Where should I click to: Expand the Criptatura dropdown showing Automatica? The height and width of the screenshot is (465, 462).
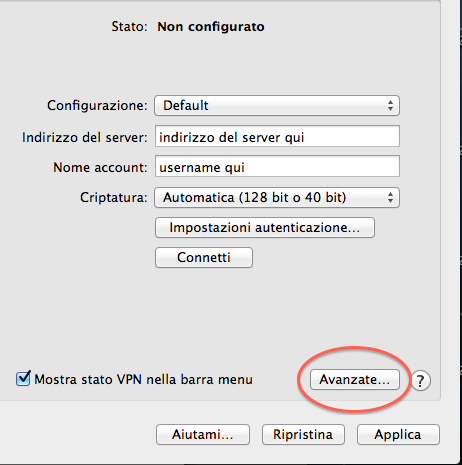277,198
